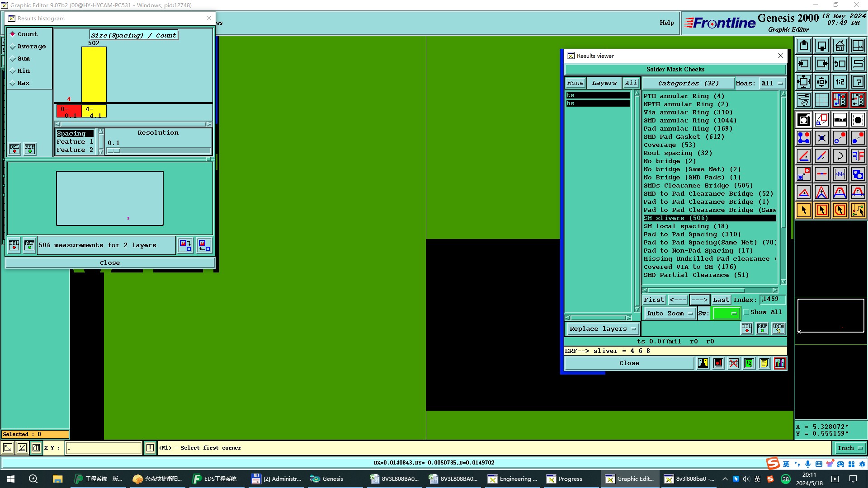Select Covered VIA to SM (176)
868x488 pixels.
[690, 267]
